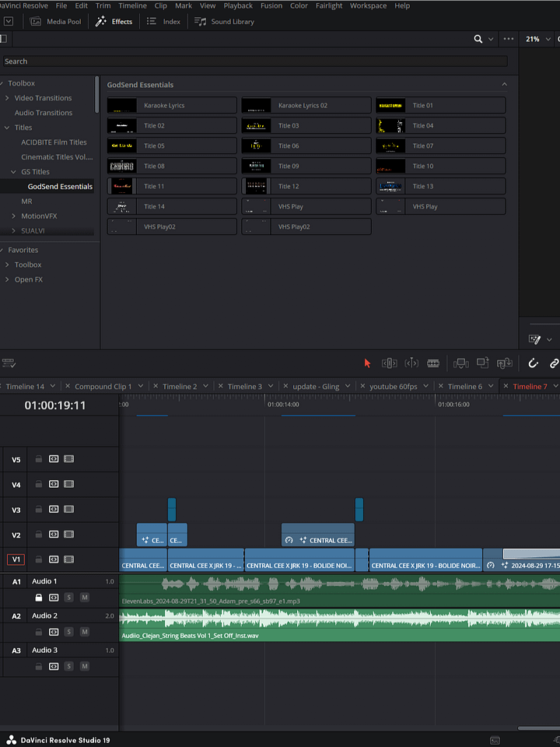Click the effects Search field
Image resolution: width=560 pixels, height=747 pixels.
(255, 61)
